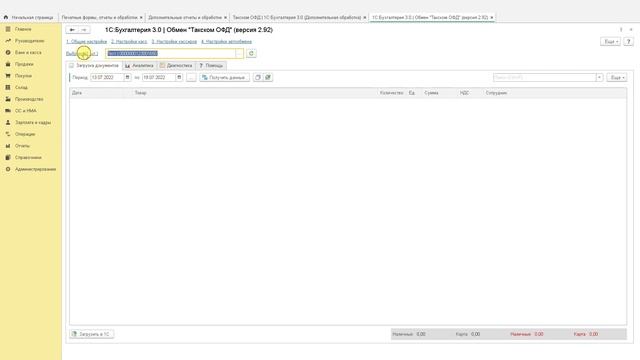Close the Печатные формы, отчеты и обработки tab
This screenshot has height=360, width=640.
(141, 18)
